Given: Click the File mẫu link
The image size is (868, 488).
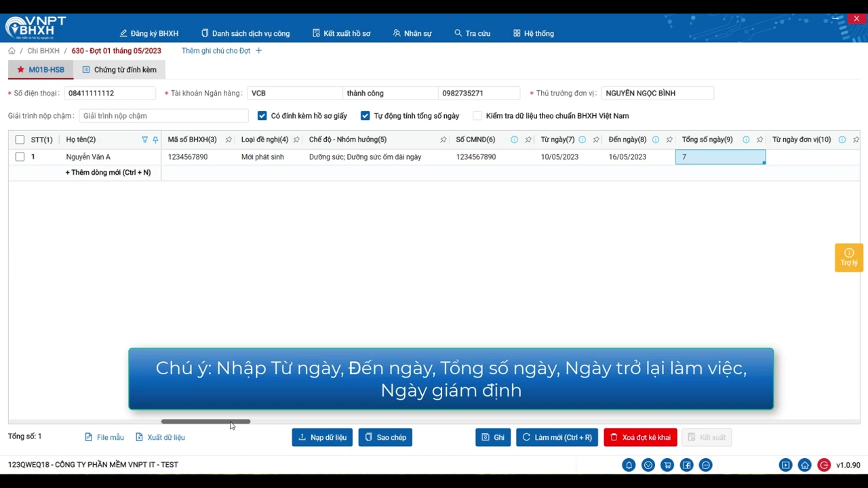Looking at the screenshot, I should (104, 437).
